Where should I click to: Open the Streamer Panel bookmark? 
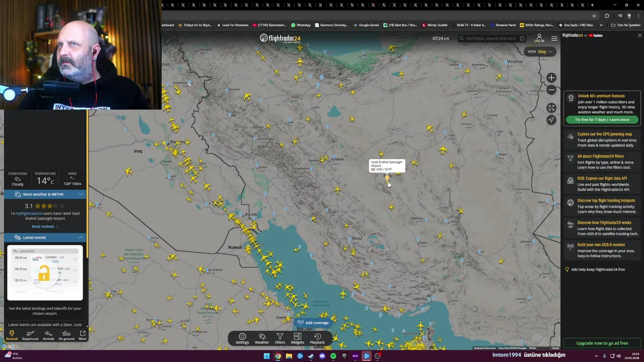503,25
